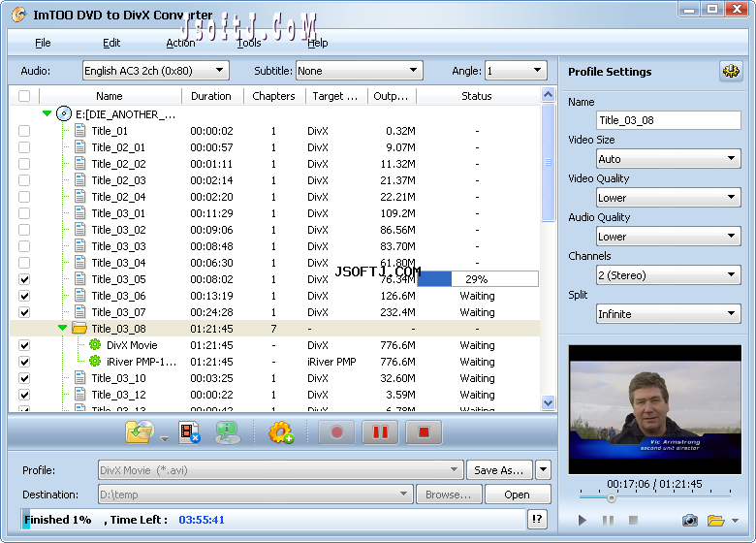This screenshot has width=756, height=543.
Task: Stop the preview video
Action: (634, 520)
